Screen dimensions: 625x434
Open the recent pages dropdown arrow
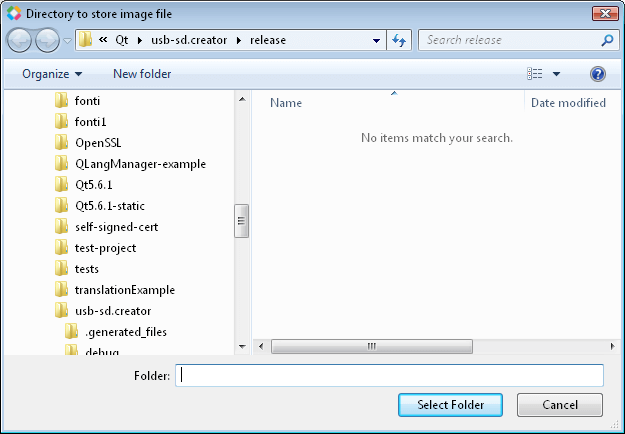click(x=67, y=41)
